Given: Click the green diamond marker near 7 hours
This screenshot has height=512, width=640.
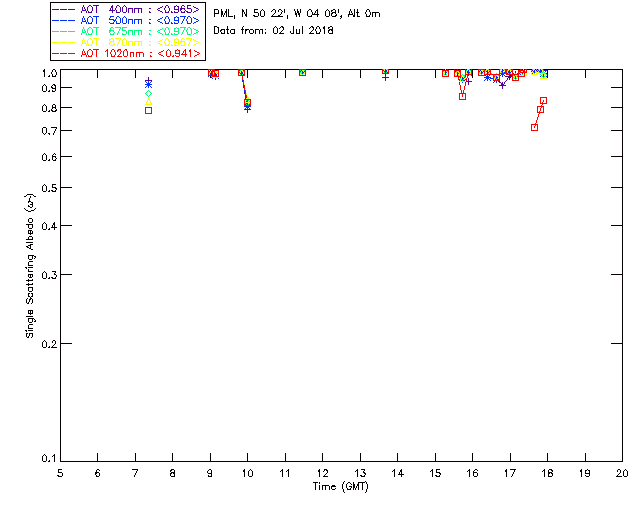Looking at the screenshot, I should click(149, 93).
